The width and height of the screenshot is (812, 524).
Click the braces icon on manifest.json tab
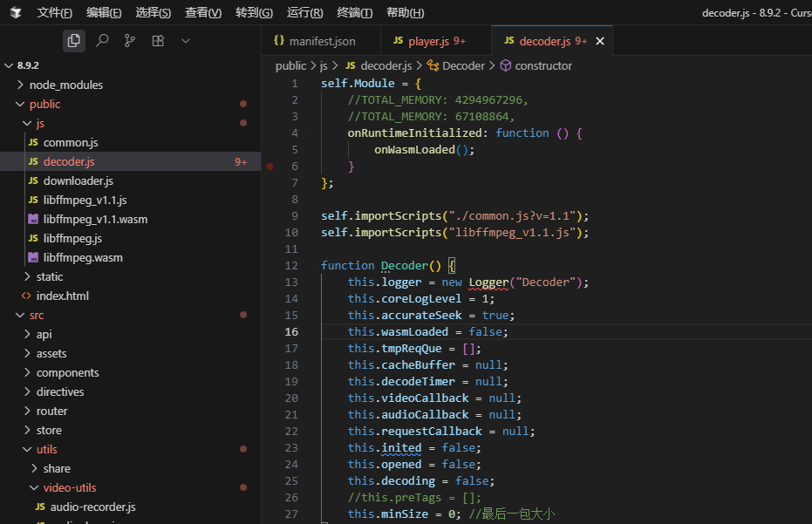click(278, 40)
